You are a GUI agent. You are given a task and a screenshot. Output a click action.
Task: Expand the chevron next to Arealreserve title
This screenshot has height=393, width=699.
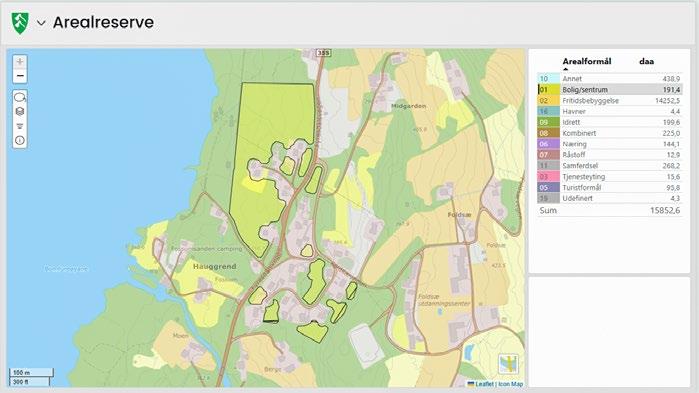pyautogui.click(x=41, y=23)
